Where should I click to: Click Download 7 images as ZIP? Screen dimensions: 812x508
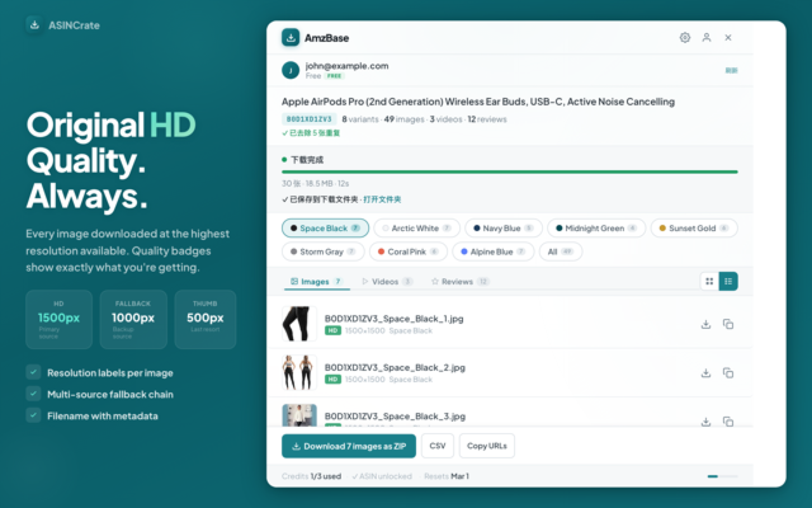click(349, 446)
